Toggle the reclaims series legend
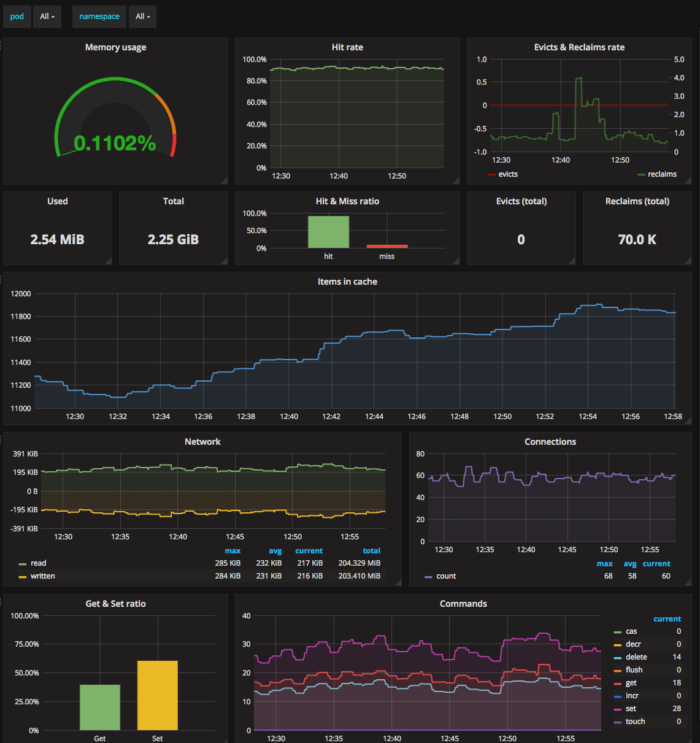This screenshot has width=700, height=743. [657, 174]
